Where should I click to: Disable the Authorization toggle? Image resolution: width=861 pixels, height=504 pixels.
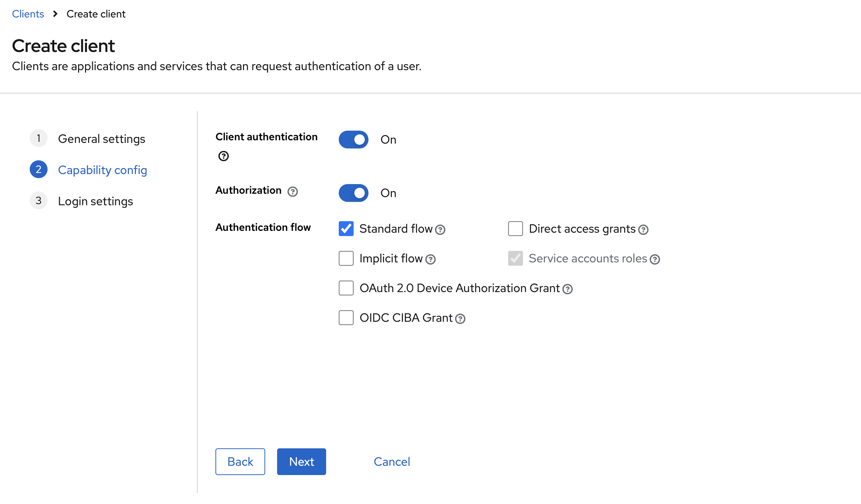point(353,193)
